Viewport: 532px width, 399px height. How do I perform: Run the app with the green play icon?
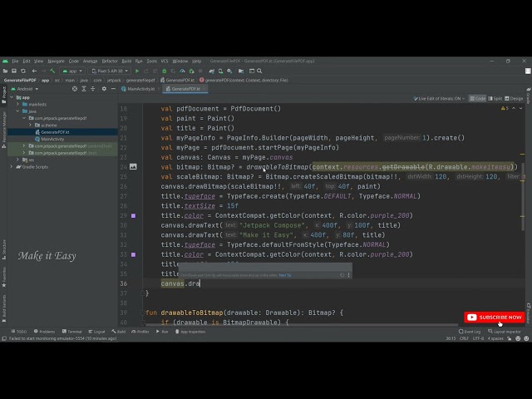coord(137,71)
